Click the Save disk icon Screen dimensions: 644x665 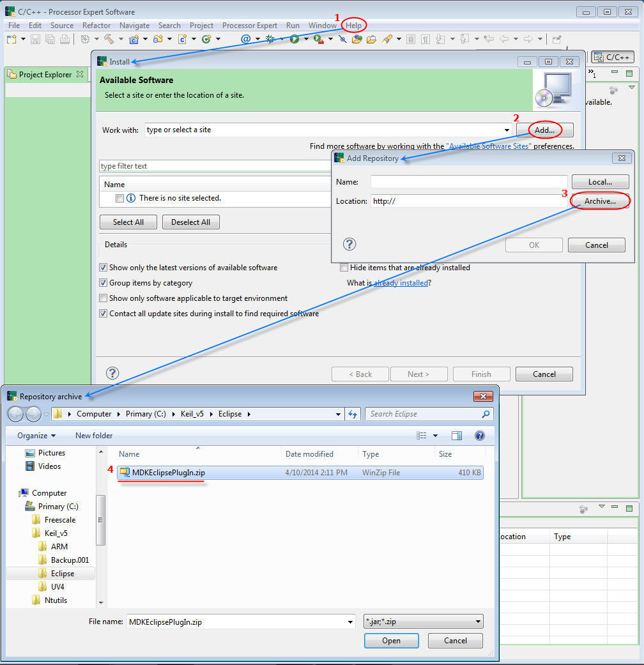pyautogui.click(x=36, y=40)
